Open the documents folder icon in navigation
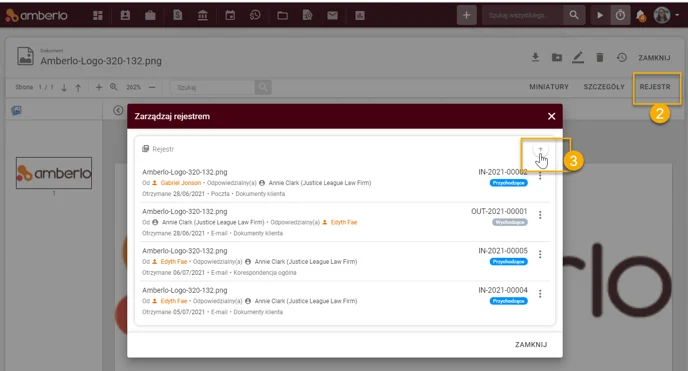The width and height of the screenshot is (688, 371). point(283,15)
